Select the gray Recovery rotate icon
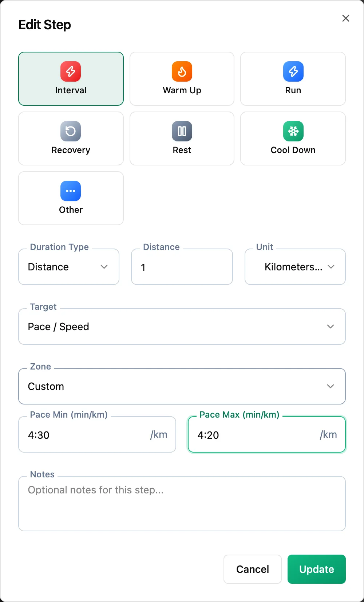364x602 pixels. (x=71, y=131)
